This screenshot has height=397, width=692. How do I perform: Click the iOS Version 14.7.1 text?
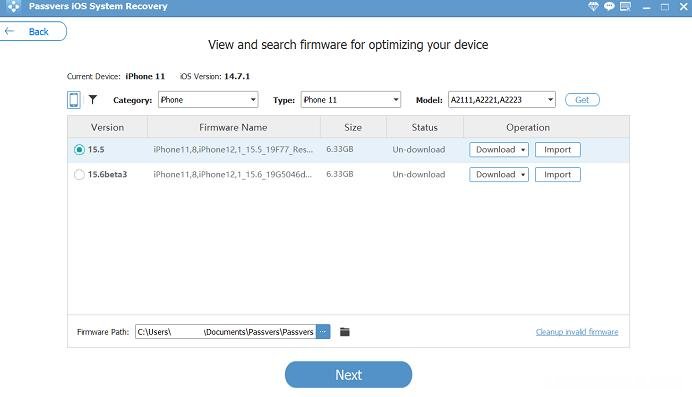[x=215, y=76]
